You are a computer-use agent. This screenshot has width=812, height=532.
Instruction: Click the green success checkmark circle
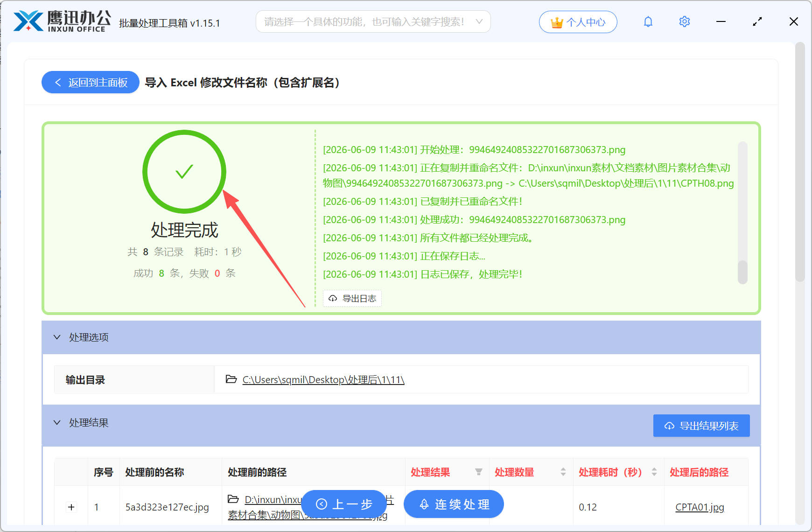[184, 172]
